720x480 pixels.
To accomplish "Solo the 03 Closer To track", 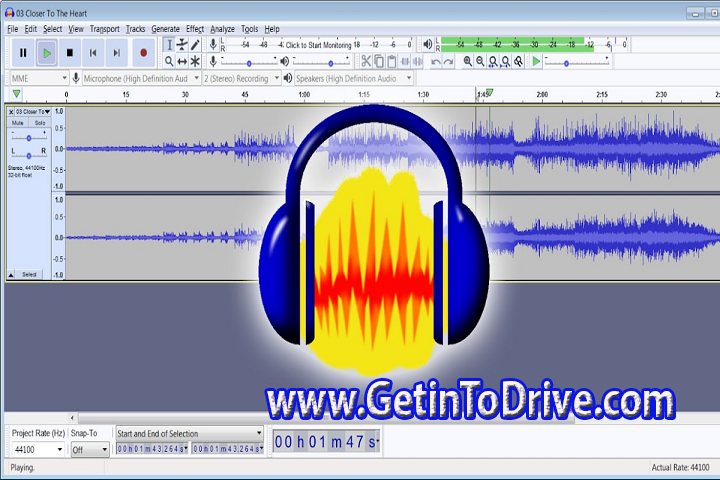I will 40,123.
